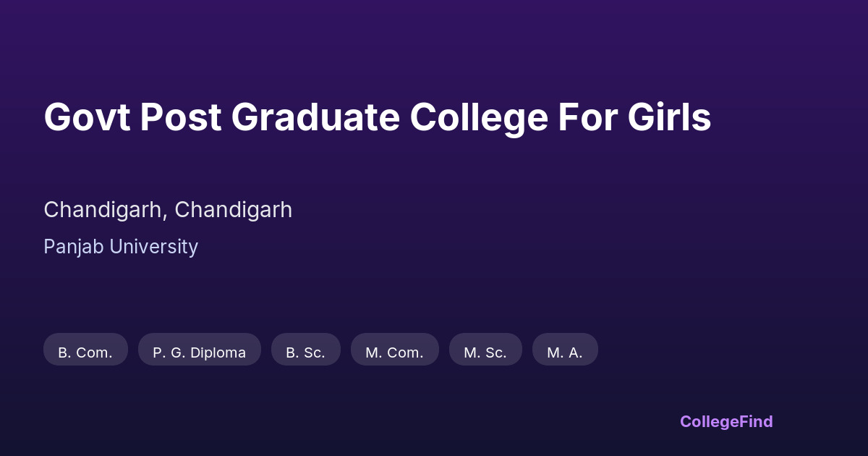Click the Panjab University affiliation link
The image size is (868, 456).
click(x=121, y=247)
